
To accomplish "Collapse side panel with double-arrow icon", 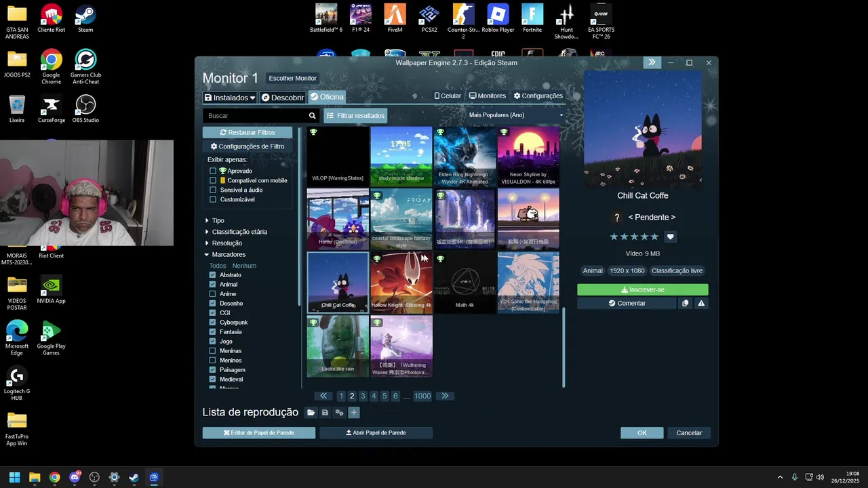I will [x=652, y=62].
